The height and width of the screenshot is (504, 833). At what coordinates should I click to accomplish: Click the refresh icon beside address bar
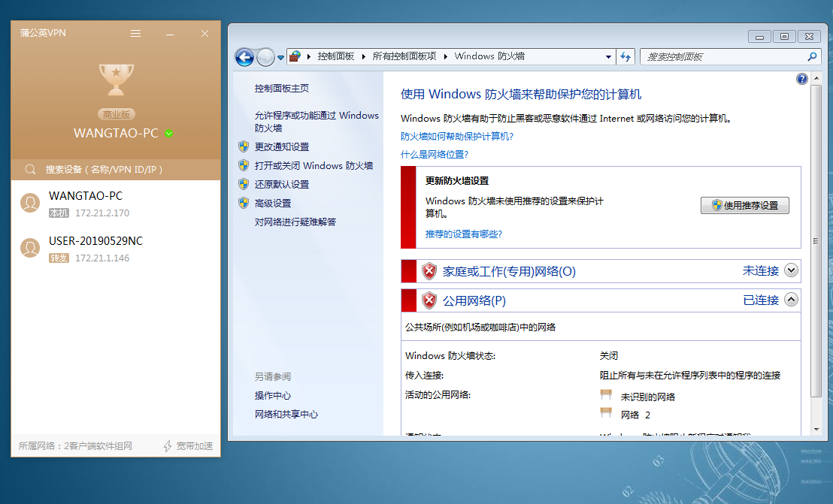pos(626,56)
